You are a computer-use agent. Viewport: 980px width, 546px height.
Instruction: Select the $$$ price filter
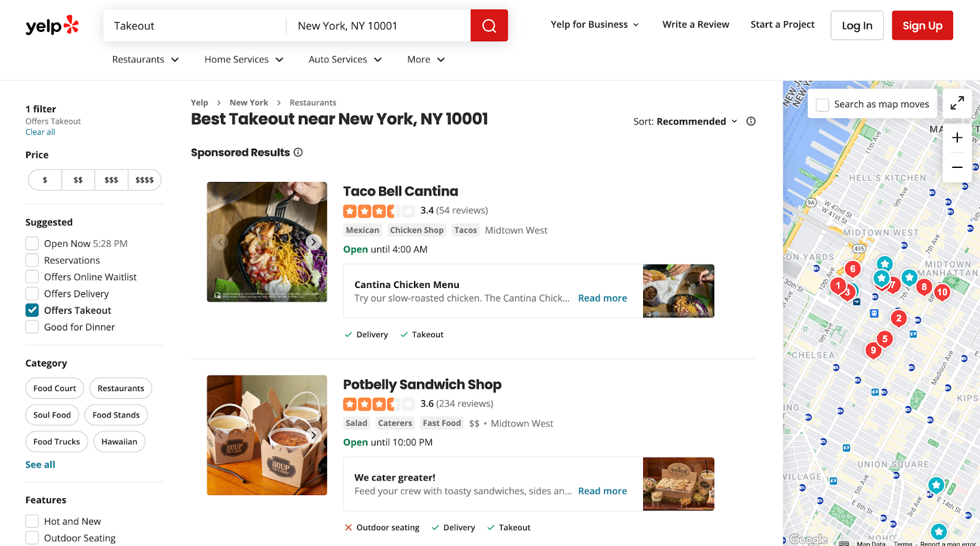tap(111, 180)
